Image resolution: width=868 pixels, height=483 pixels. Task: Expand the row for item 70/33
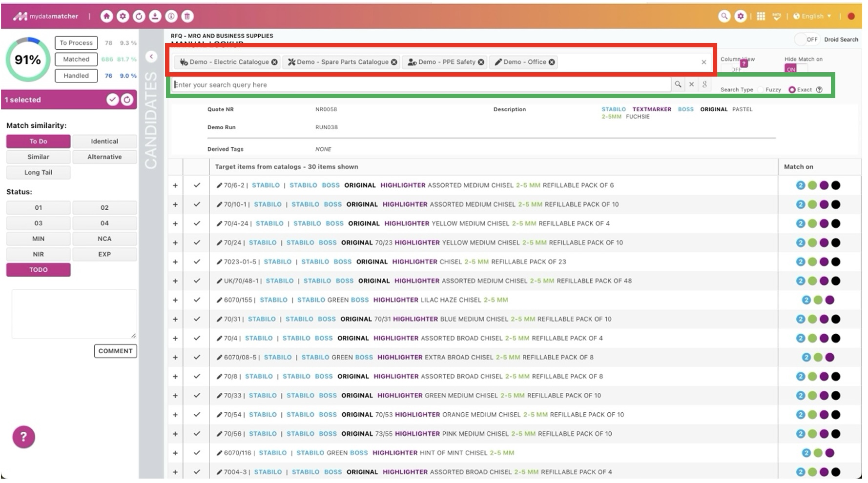[175, 396]
